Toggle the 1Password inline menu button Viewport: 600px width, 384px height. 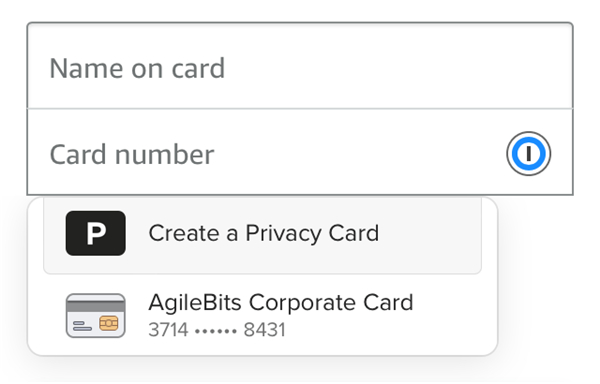point(528,154)
